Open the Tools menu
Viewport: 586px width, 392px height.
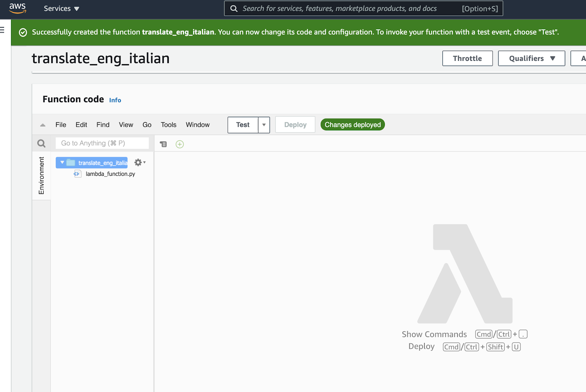(x=168, y=125)
